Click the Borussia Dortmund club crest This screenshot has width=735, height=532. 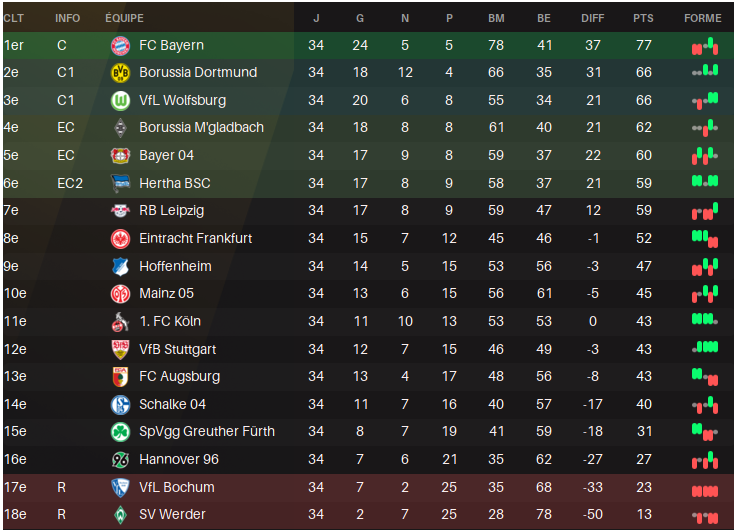click(121, 73)
